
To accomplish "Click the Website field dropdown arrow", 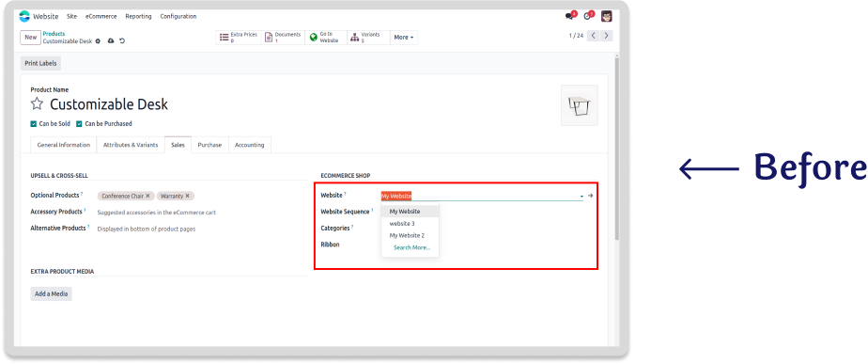I will (581, 197).
